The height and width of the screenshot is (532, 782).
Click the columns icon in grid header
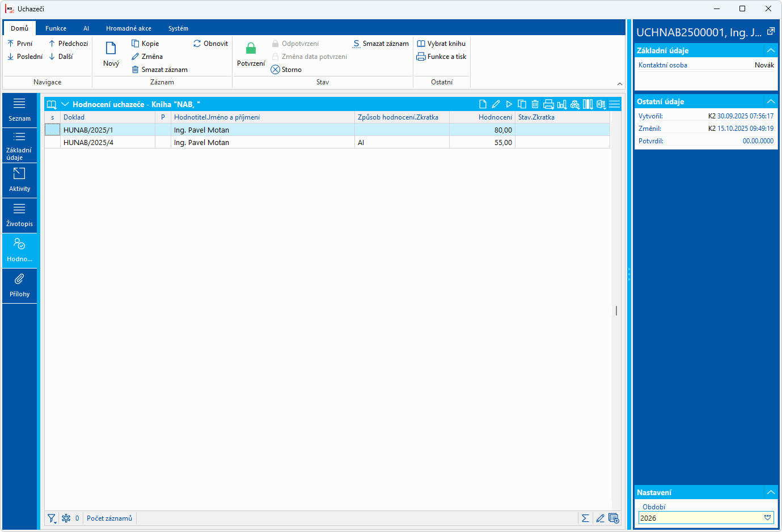coord(588,104)
